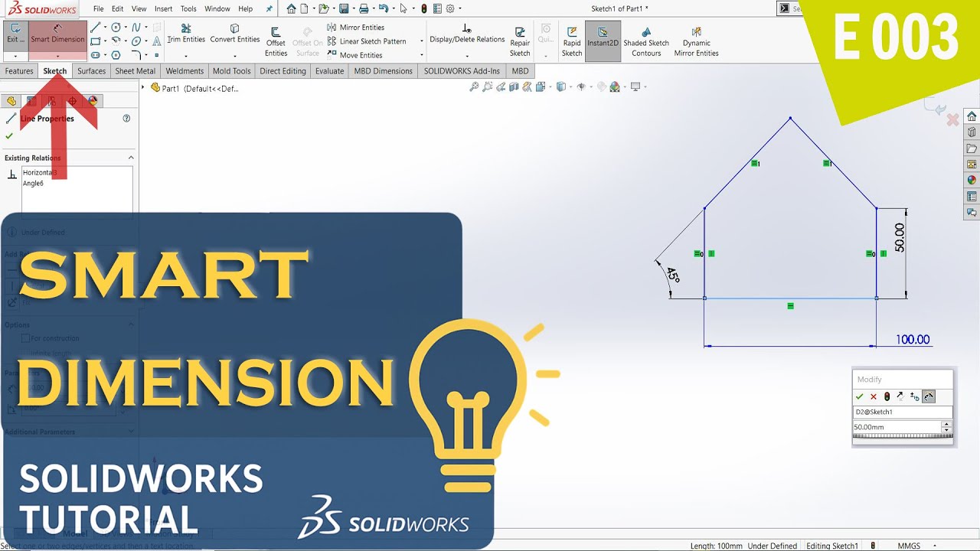The image size is (980, 551).
Task: Open Display/Delete Relations
Action: point(467,34)
